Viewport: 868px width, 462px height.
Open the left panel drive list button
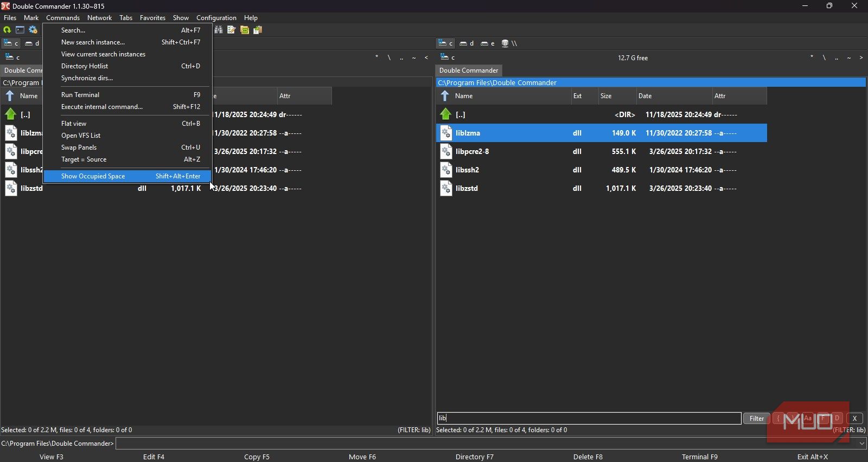(x=12, y=57)
